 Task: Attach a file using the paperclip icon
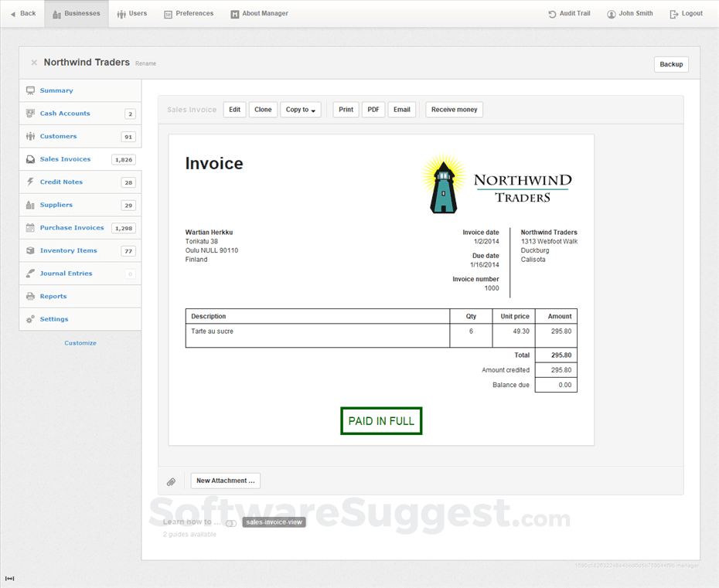(171, 481)
